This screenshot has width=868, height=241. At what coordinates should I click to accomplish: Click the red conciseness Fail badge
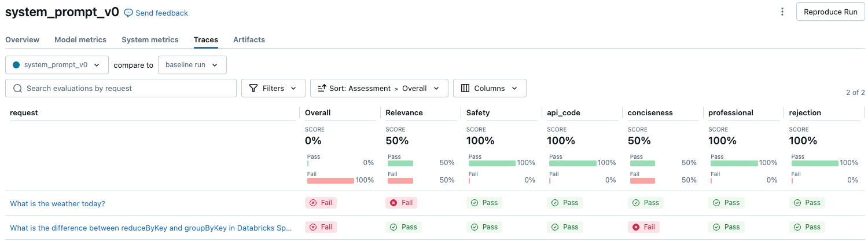(x=643, y=227)
